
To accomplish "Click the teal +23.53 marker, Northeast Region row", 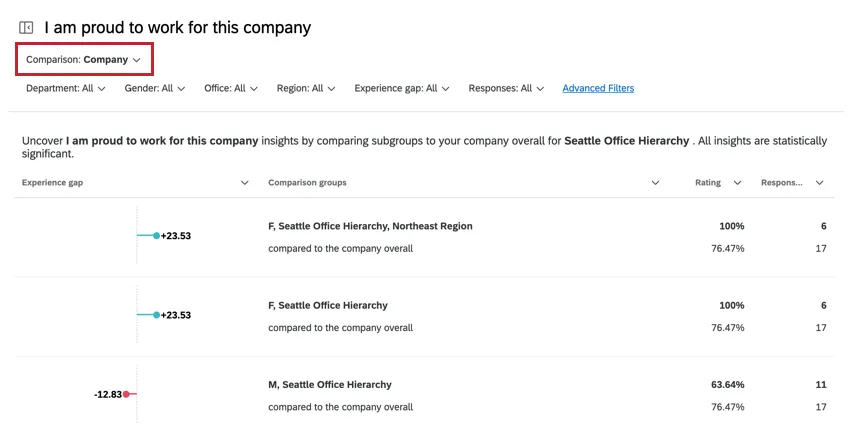I will [x=156, y=236].
